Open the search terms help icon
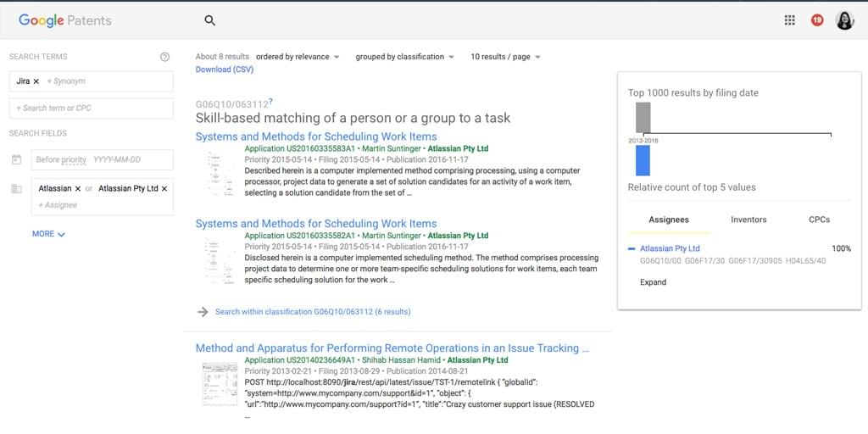The height and width of the screenshot is (434, 868). point(164,57)
